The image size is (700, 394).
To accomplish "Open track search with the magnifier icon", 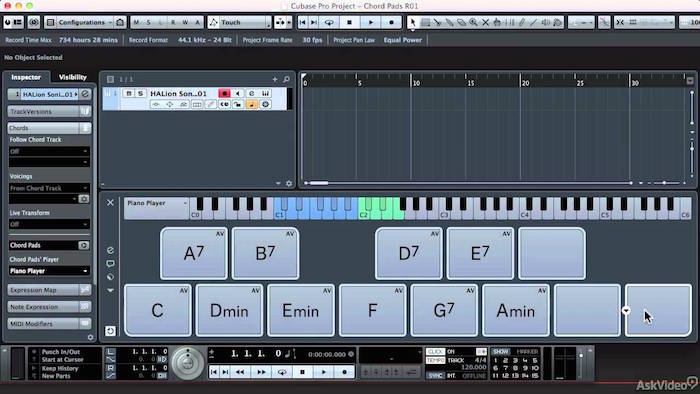I will coord(287,79).
